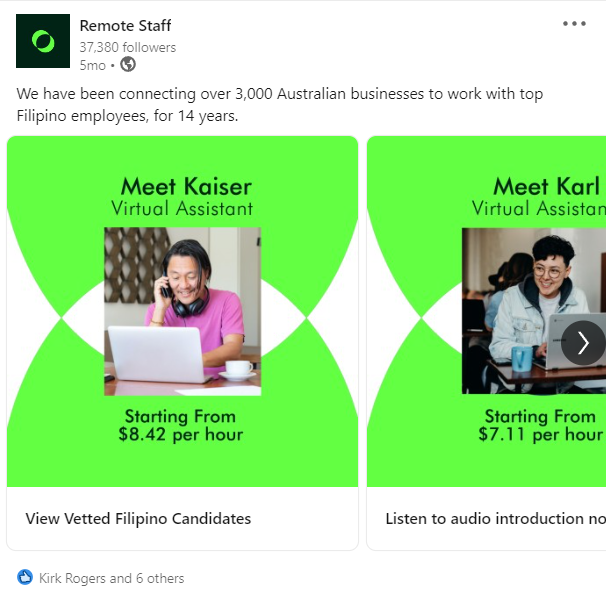Viewport: 606px width, 592px height.
Task: Open the three-dot post options menu
Action: [574, 24]
